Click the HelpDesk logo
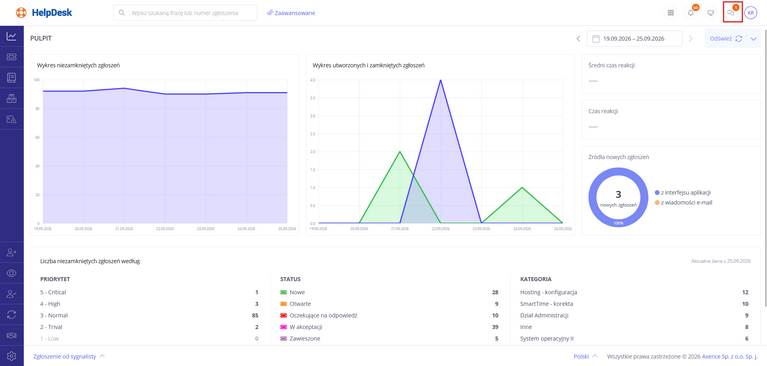This screenshot has width=767, height=366. pyautogui.click(x=44, y=13)
